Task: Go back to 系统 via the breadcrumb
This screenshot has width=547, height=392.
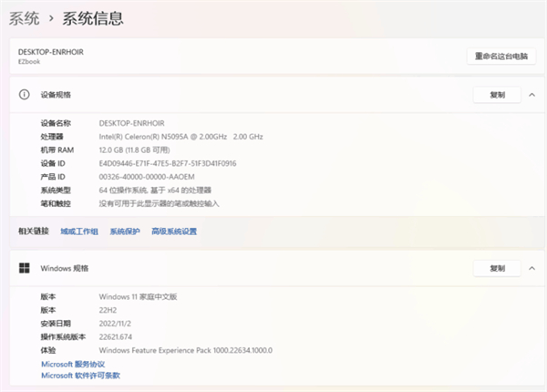Action: 24,18
